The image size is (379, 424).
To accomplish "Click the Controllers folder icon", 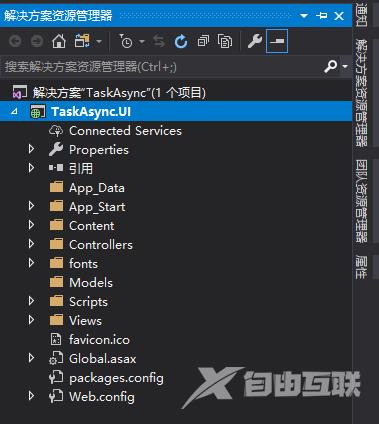I will (56, 244).
